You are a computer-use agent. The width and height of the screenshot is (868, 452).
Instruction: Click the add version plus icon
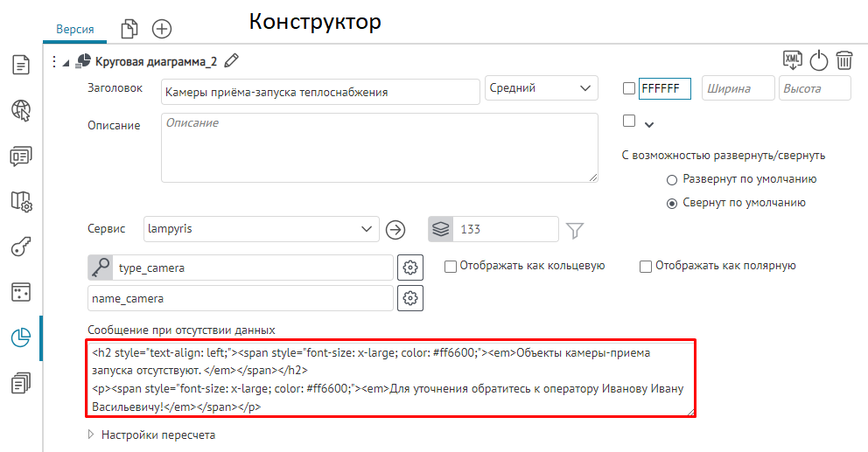pos(162,29)
